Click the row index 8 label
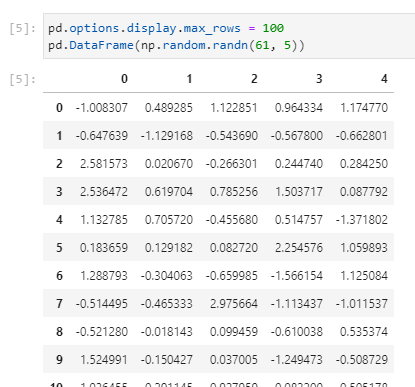Image resolution: width=415 pixels, height=387 pixels. coord(59,332)
